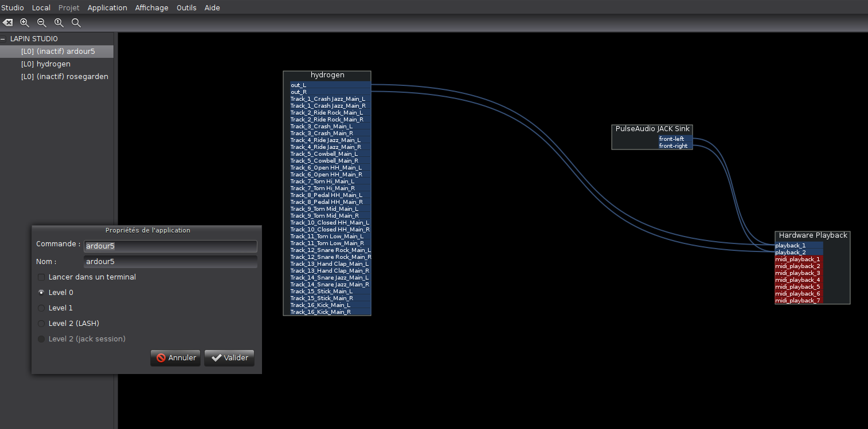Image resolution: width=868 pixels, height=429 pixels.
Task: Select the Track_11_Tom Low_Main_R port
Action: tap(330, 243)
